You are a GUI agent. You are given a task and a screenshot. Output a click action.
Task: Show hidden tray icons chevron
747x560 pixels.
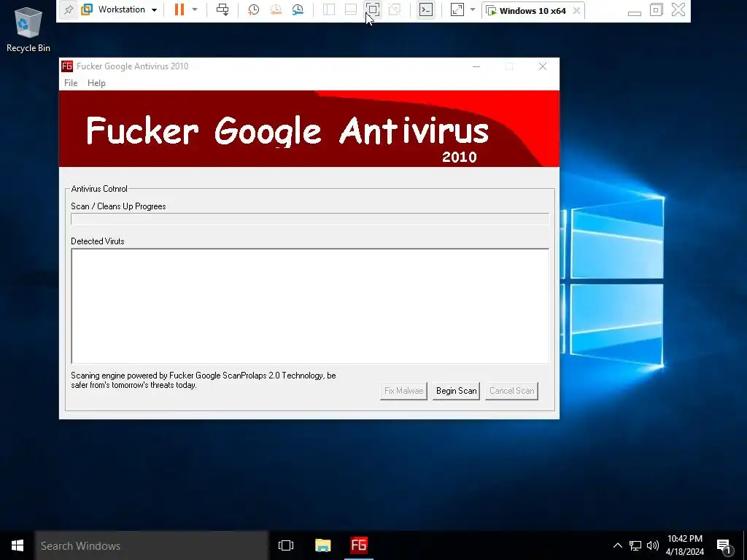(x=617, y=545)
